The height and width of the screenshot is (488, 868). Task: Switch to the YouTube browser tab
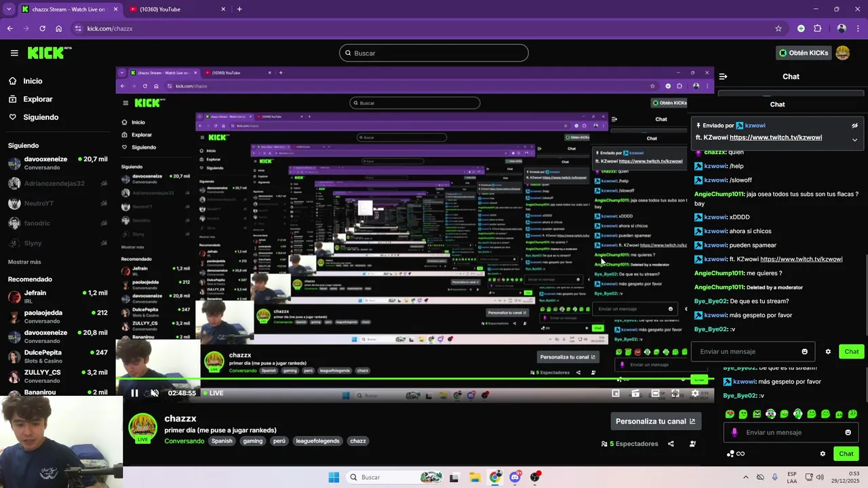[179, 9]
